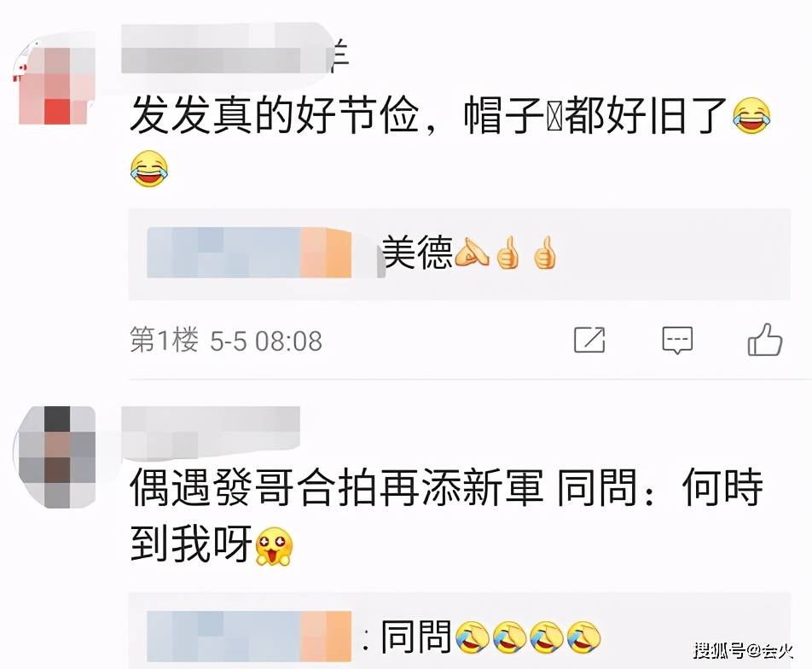The image size is (812, 669).
Task: Tap the thumbs-up like icon
Action: (764, 340)
